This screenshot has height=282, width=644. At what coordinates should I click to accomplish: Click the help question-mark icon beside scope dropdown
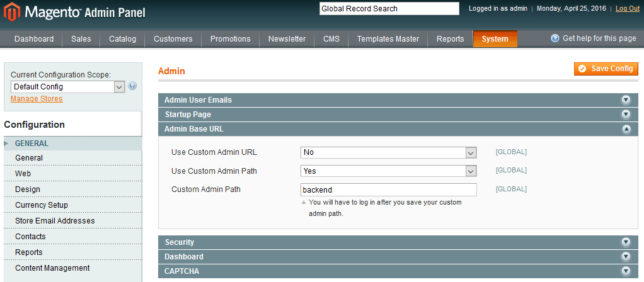(x=132, y=86)
